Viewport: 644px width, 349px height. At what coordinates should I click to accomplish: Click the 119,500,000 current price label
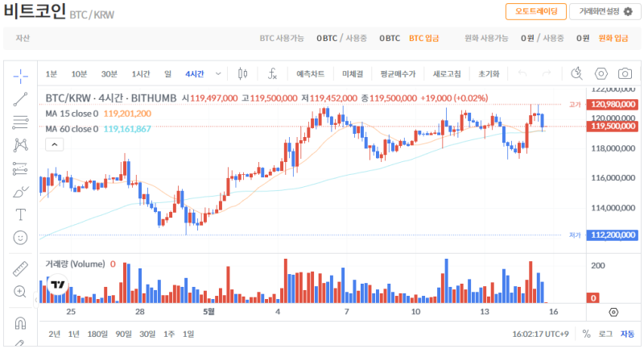pyautogui.click(x=612, y=127)
